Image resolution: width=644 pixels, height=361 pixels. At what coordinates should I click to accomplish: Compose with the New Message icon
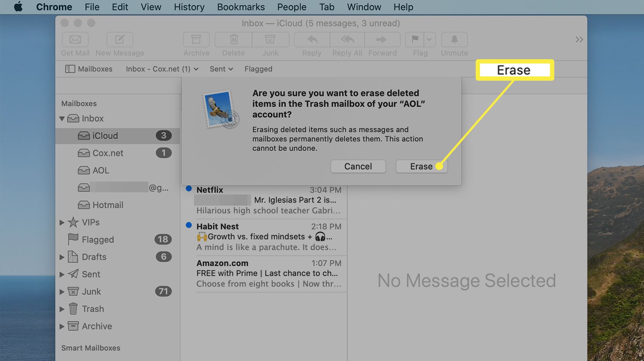pyautogui.click(x=120, y=39)
